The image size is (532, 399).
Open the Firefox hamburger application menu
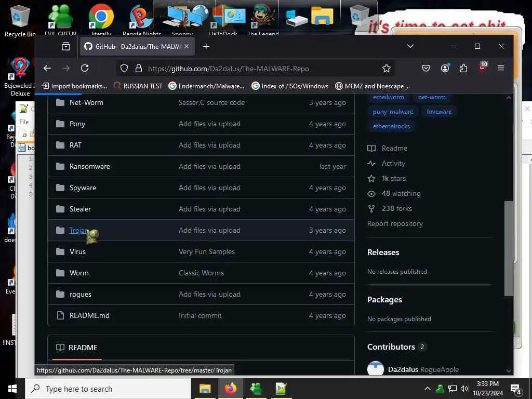pyautogui.click(x=500, y=68)
